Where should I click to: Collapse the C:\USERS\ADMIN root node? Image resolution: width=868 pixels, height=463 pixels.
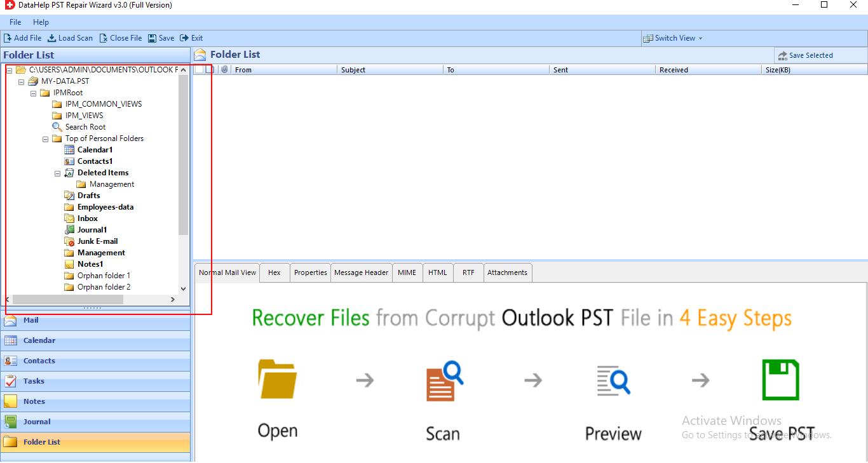(9, 70)
